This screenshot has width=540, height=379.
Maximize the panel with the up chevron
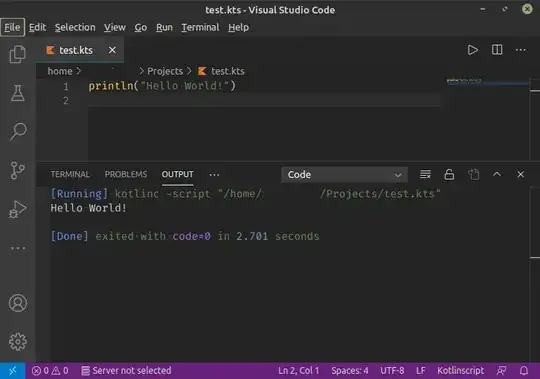497,175
